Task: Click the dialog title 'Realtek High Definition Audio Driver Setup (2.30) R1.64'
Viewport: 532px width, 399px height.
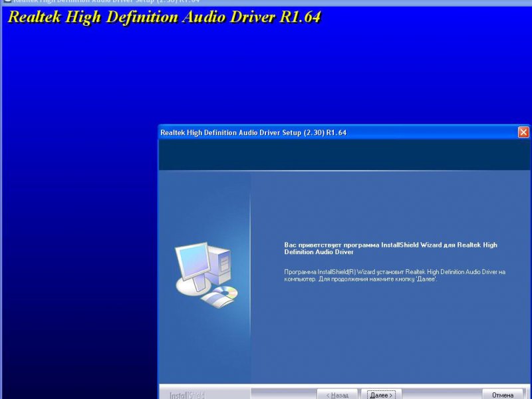Action: point(253,132)
